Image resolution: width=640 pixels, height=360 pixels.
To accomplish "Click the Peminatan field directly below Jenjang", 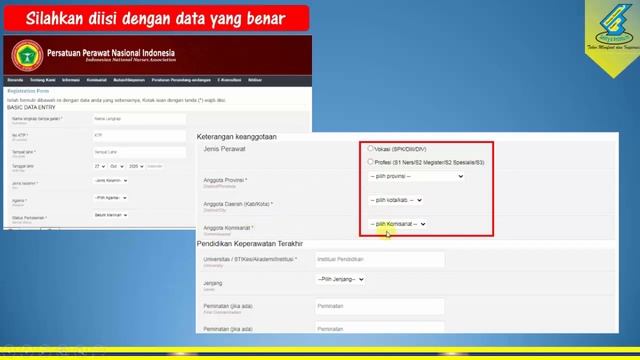I will (380, 306).
